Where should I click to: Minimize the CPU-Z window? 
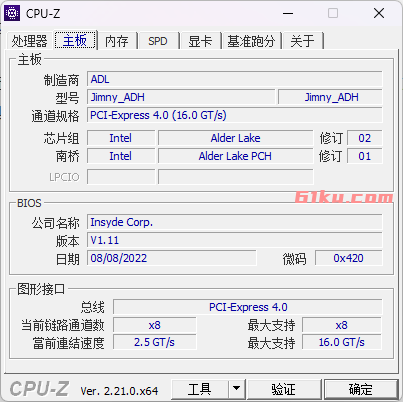coord(288,13)
